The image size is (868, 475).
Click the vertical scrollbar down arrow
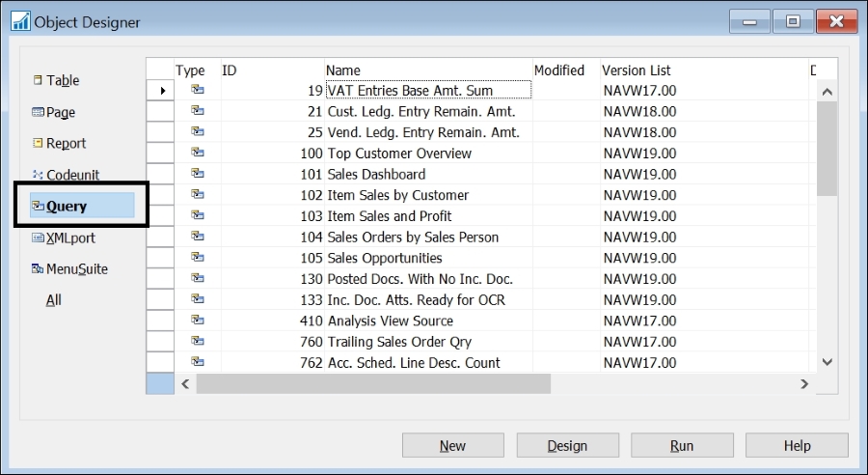827,362
